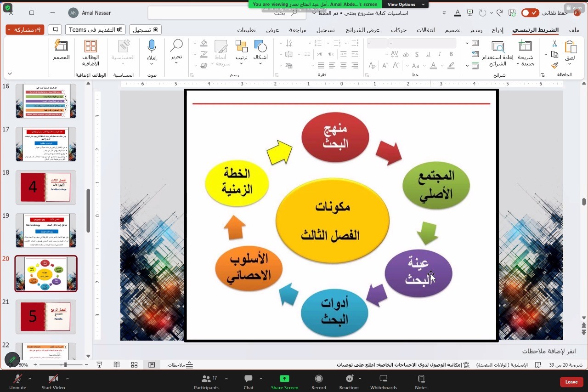
Task: Click the Cut scissors icon
Action: (554, 44)
